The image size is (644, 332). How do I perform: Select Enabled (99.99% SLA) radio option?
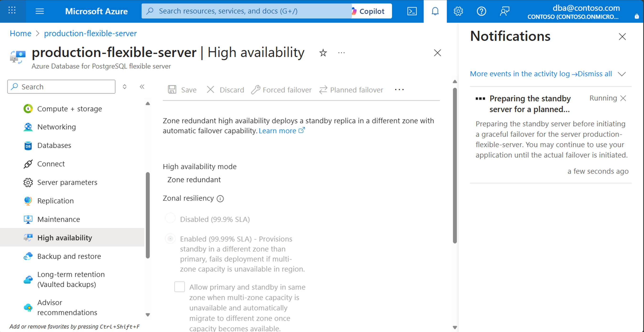[171, 239]
